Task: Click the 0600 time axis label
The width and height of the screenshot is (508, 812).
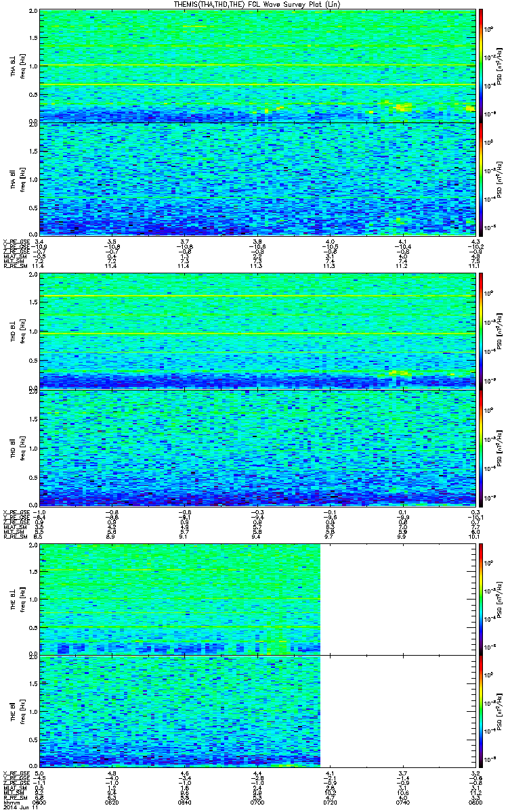Action: tap(40, 803)
